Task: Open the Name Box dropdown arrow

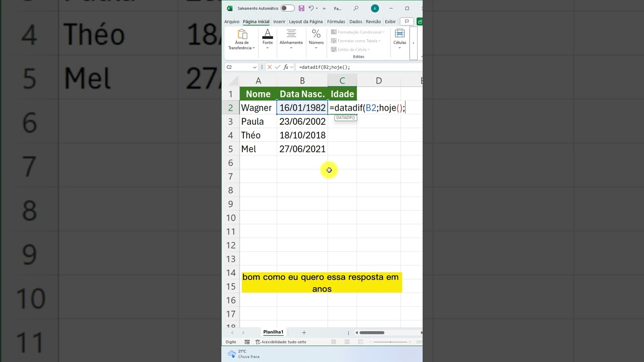Action: tap(255, 67)
